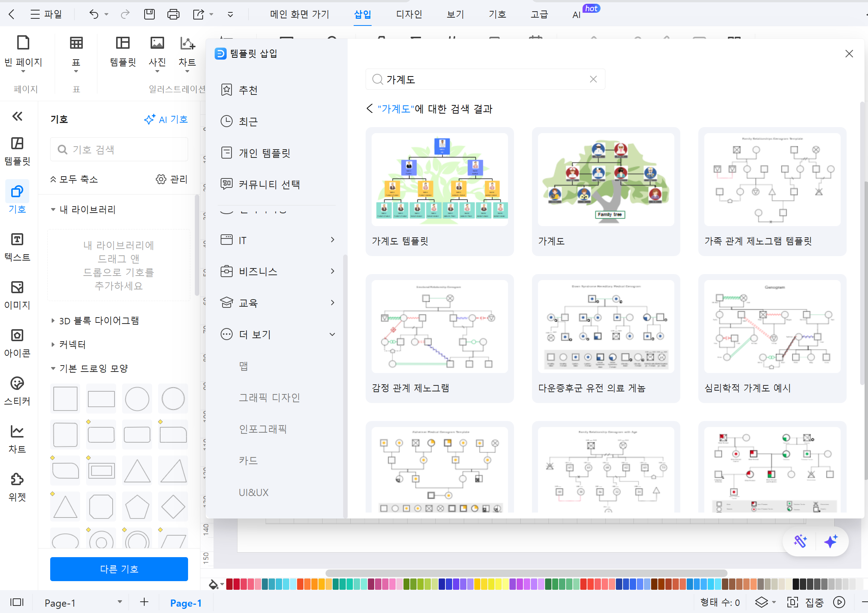Open the Page-1 page dropdown
The image size is (868, 613).
point(120,602)
